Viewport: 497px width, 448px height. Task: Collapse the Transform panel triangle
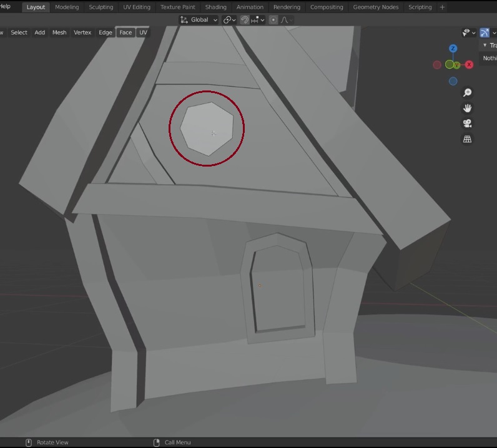[485, 46]
